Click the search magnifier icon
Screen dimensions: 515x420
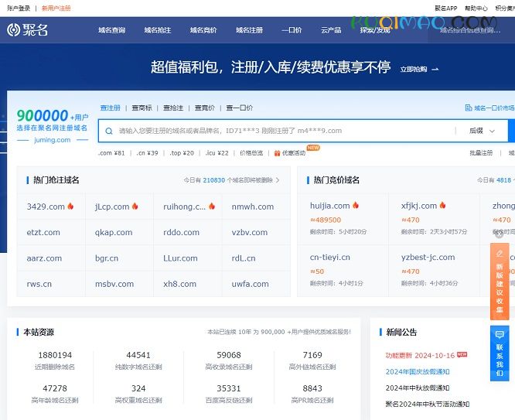(109, 131)
